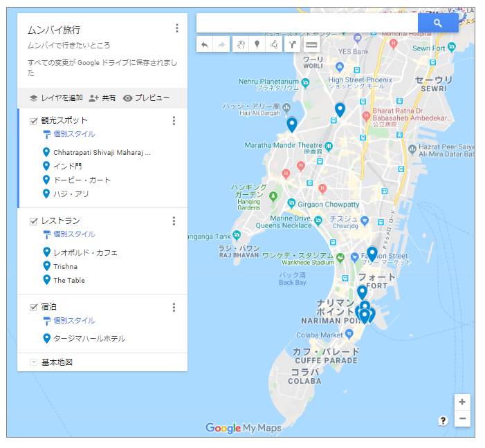This screenshot has width=485, height=448.
Task: Click Marine Drive Queens Necklace icon
Action: click(318, 221)
